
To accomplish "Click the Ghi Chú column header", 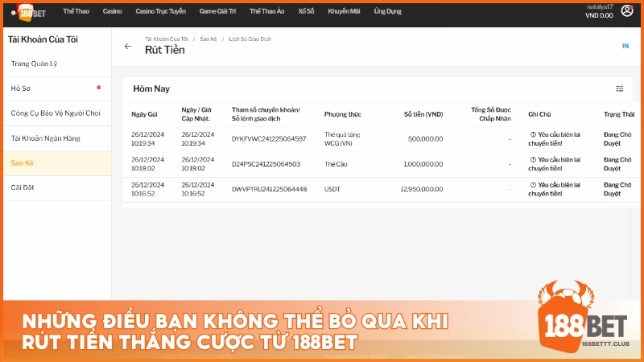I will pos(539,114).
